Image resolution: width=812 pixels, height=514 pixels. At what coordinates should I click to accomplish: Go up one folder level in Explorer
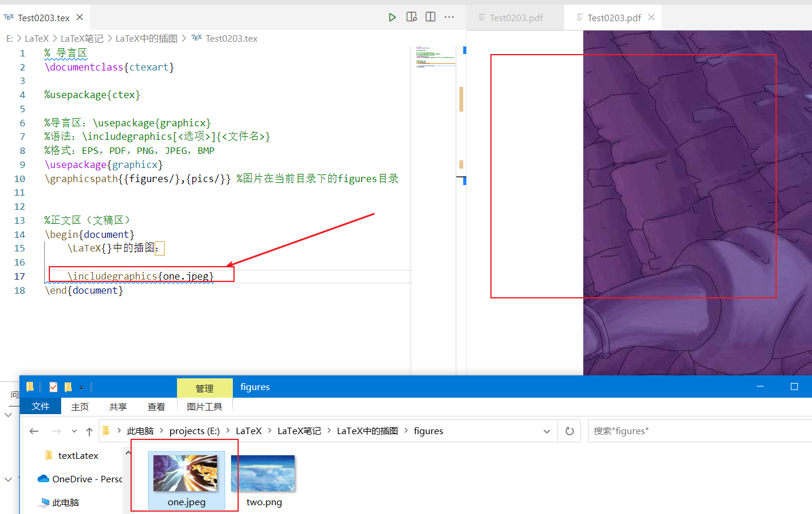pyautogui.click(x=89, y=431)
